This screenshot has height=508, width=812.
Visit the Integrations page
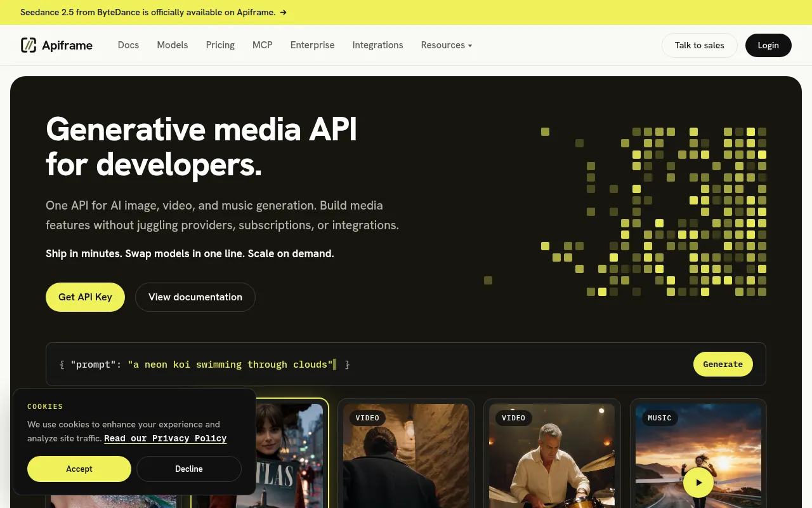(x=377, y=45)
